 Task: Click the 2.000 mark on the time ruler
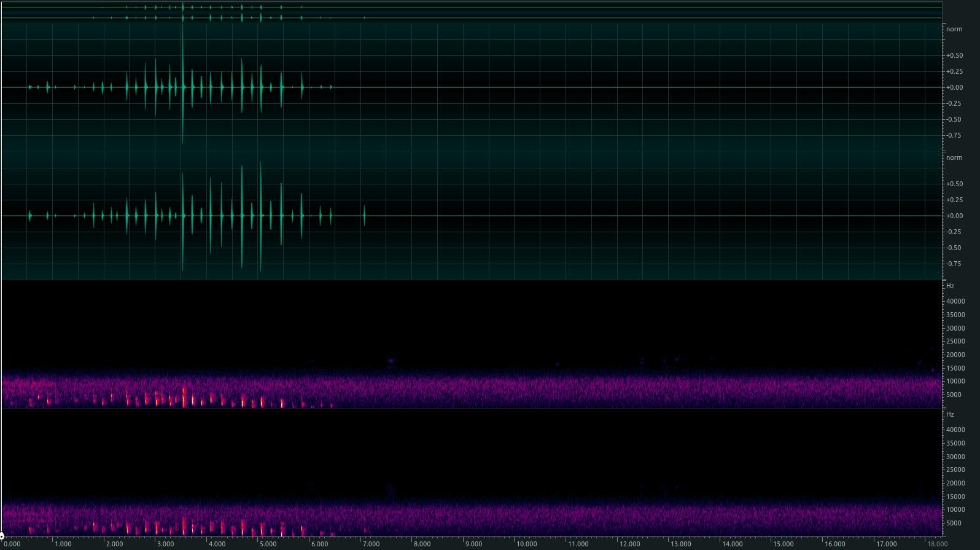[114, 544]
